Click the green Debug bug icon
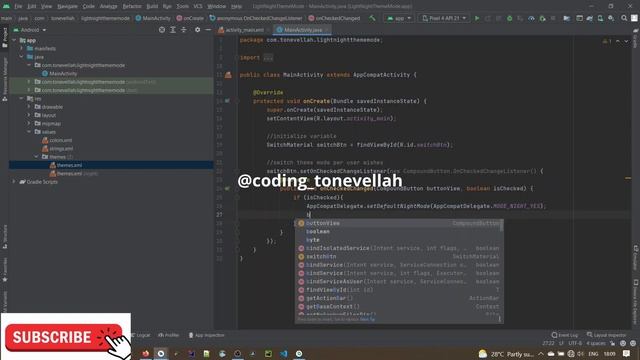Screen dimensions: 640x360 (509, 18)
